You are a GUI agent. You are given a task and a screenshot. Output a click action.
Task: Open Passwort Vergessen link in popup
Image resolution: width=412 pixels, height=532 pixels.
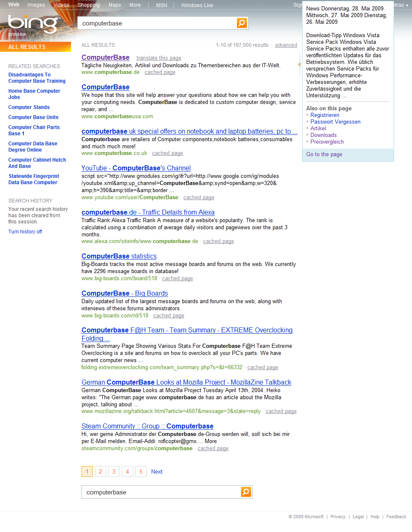[336, 122]
